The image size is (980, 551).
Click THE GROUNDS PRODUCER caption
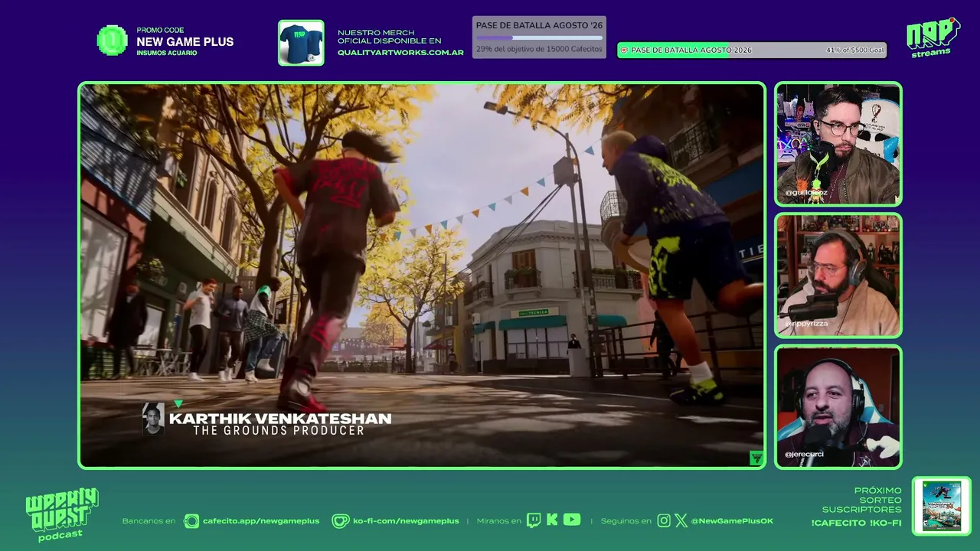(x=279, y=431)
